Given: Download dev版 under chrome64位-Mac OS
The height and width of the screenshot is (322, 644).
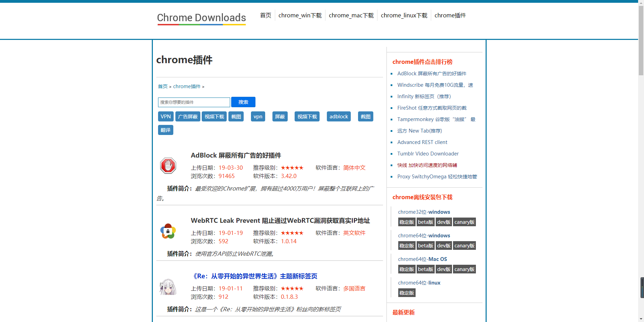Looking at the screenshot, I should point(444,269).
